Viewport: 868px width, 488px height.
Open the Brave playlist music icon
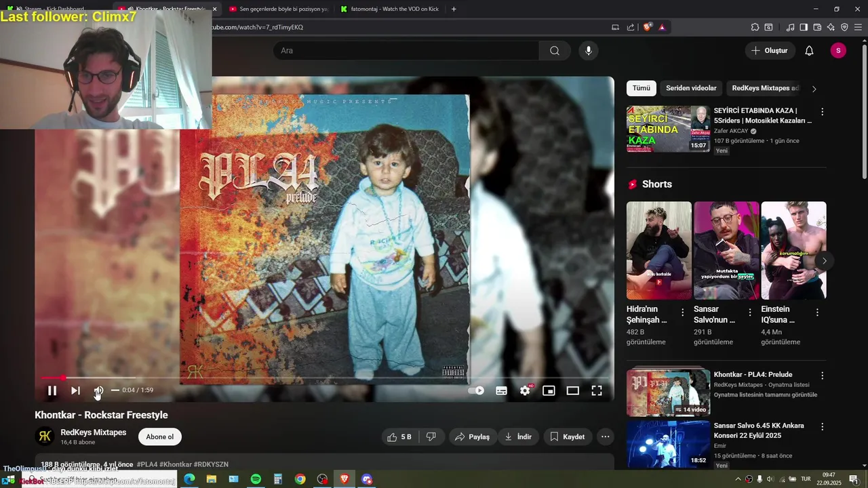coord(790,27)
